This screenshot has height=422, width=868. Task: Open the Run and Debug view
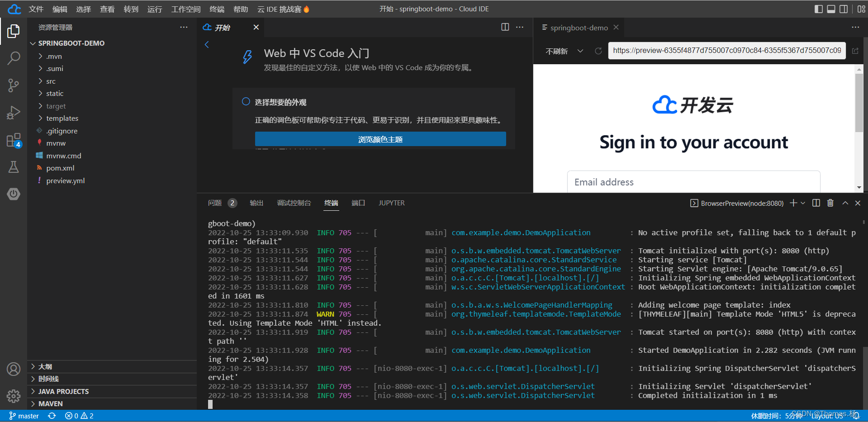click(14, 113)
